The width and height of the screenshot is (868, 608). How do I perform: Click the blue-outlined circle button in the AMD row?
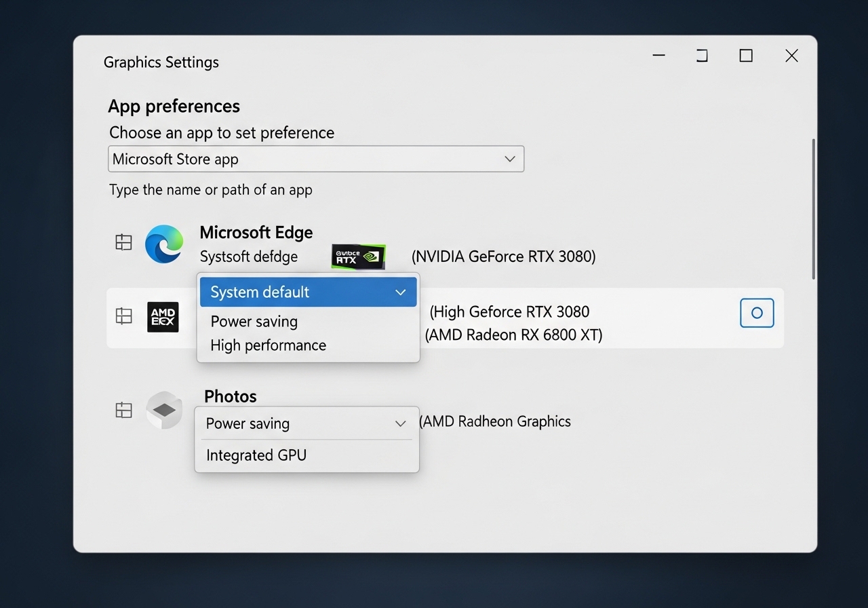tap(757, 313)
